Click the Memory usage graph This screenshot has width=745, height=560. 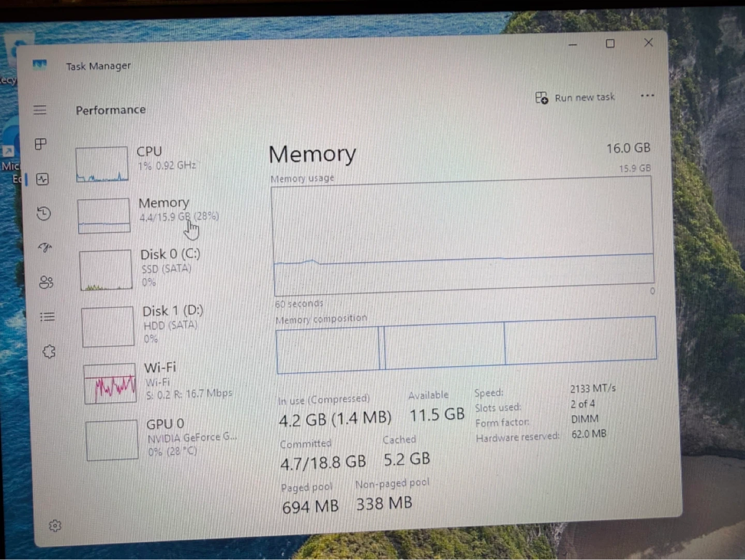[x=463, y=235]
